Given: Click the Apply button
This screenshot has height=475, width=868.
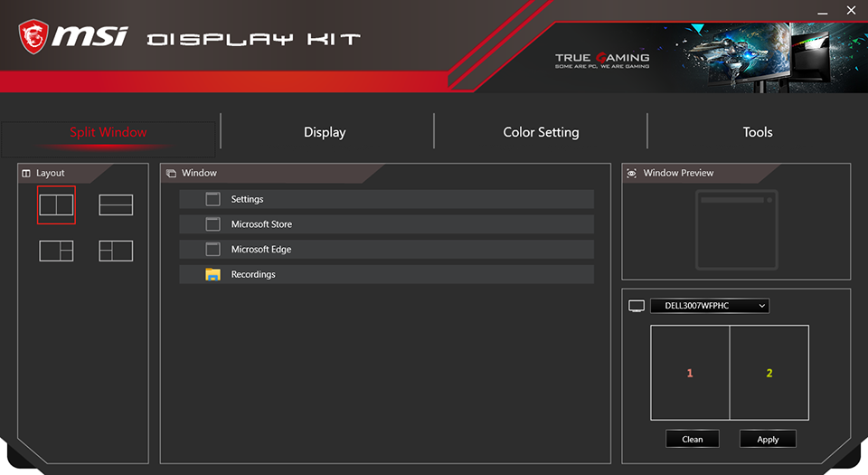Looking at the screenshot, I should tap(768, 439).
